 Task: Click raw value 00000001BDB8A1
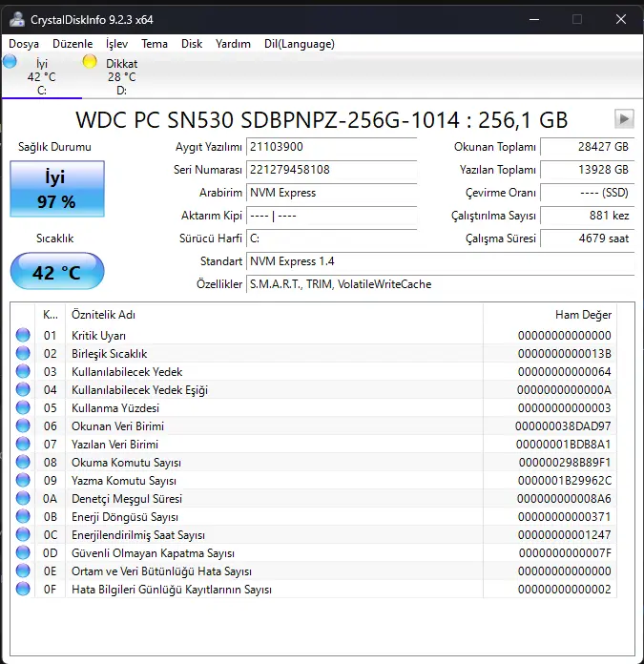[x=563, y=445]
